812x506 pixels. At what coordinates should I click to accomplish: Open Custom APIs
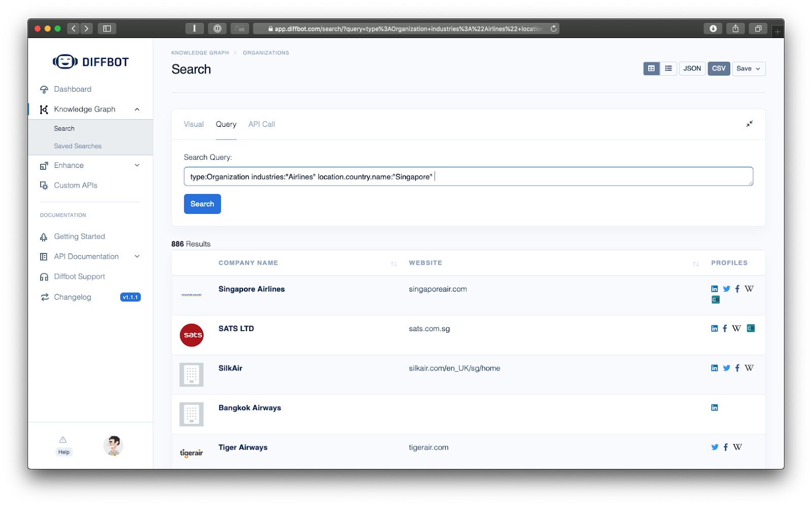point(76,186)
